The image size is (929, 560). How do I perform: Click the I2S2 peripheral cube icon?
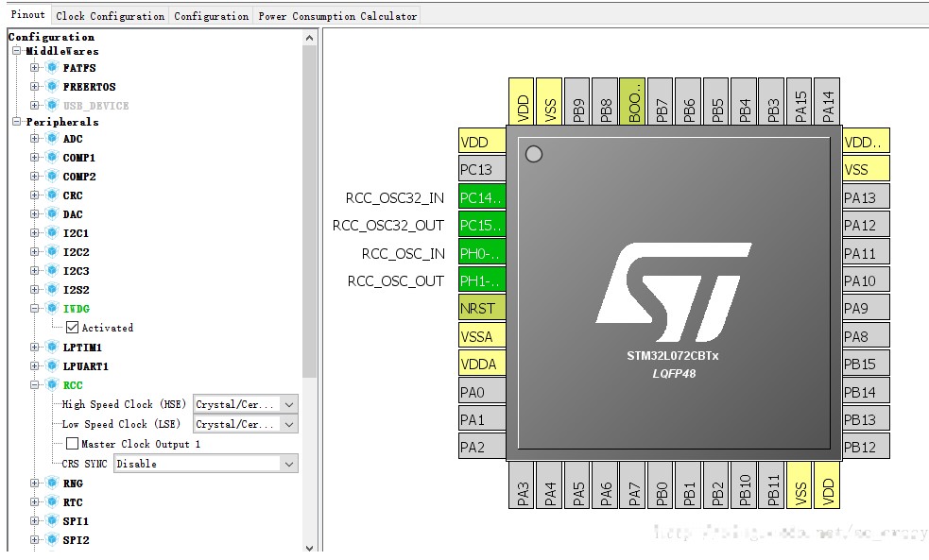point(53,290)
